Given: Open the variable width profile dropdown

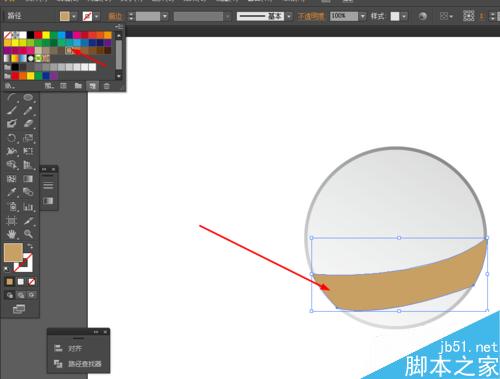Looking at the screenshot, I should coord(228,16).
